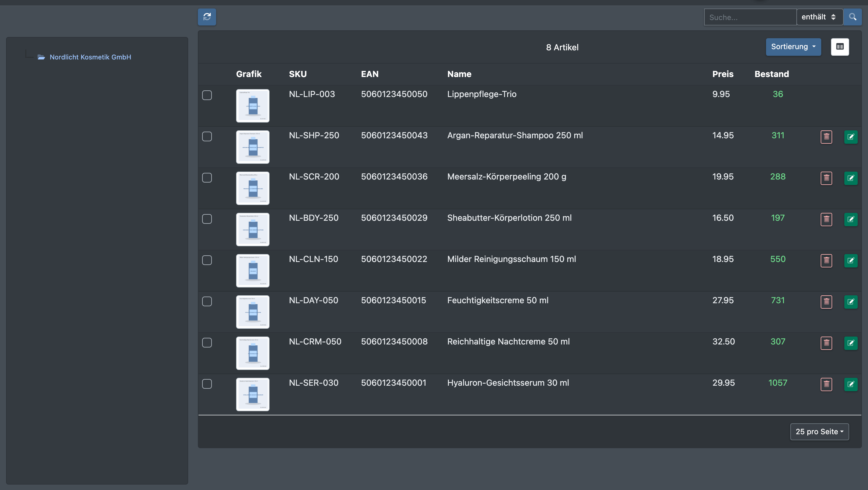The width and height of the screenshot is (868, 490).
Task: Click the magnifier search button
Action: (853, 17)
